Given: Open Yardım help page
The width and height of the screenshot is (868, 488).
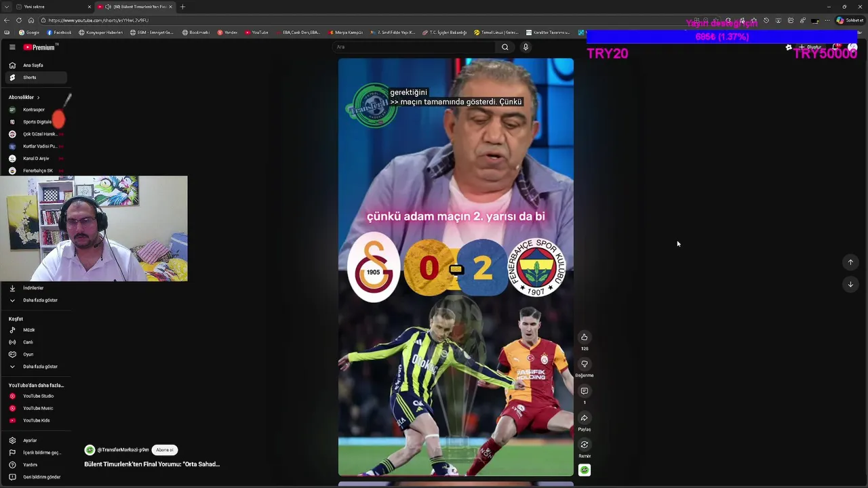Looking at the screenshot, I should (x=35, y=465).
